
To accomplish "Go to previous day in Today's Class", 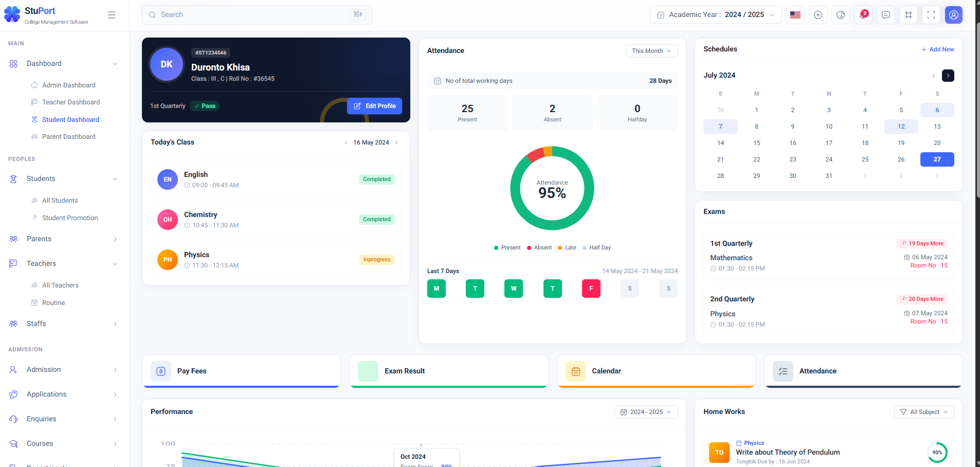I will 346,142.
